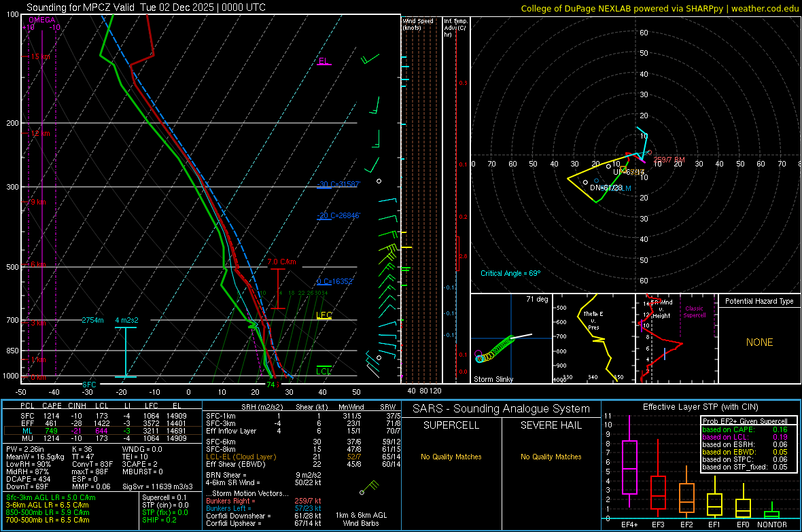802x532 pixels.
Task: Click the red EF3 box plot
Action: (x=658, y=493)
